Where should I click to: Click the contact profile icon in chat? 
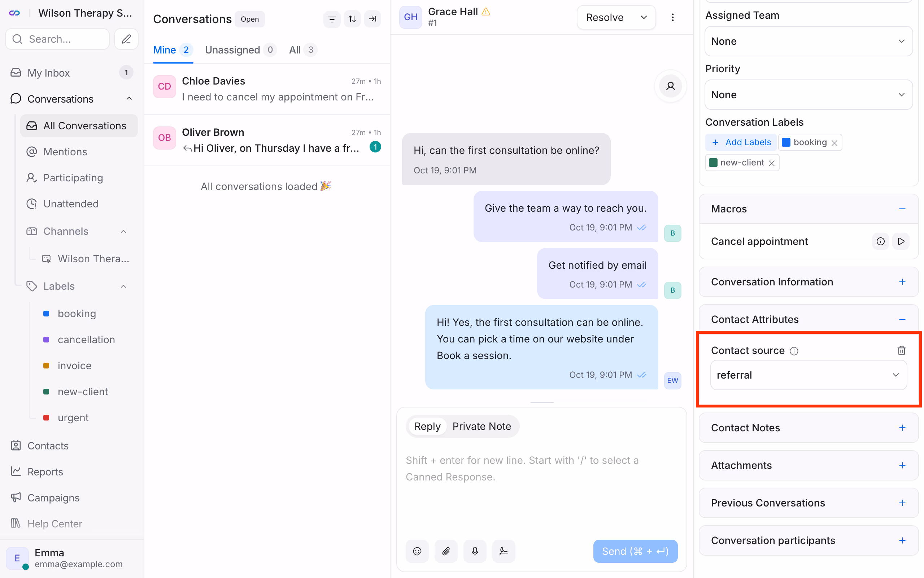[670, 86]
